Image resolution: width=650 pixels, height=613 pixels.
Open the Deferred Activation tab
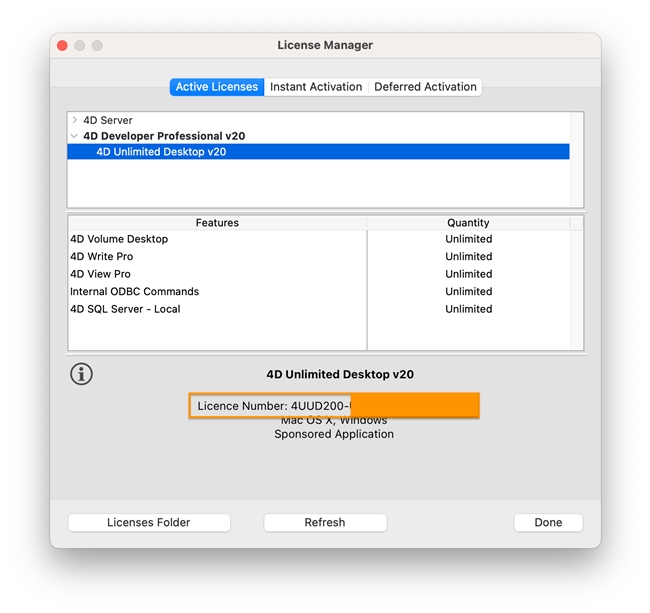point(425,87)
